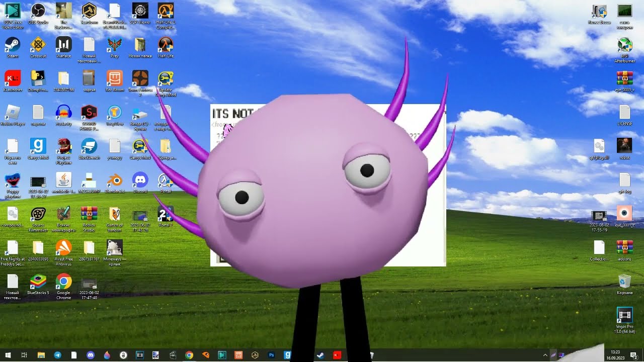Screen dimensions: 644x362
Task: Select the MSI Afterburner desktop icon
Action: tap(624, 50)
